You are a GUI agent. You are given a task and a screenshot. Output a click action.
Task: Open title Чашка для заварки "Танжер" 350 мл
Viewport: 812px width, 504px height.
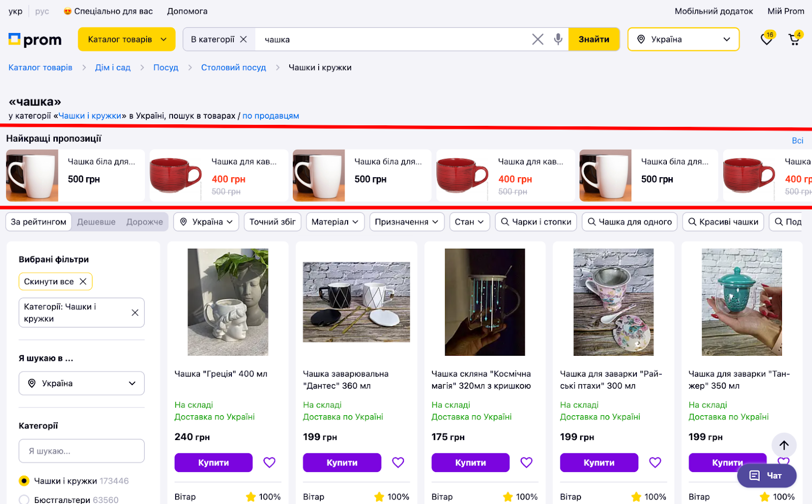(x=739, y=380)
